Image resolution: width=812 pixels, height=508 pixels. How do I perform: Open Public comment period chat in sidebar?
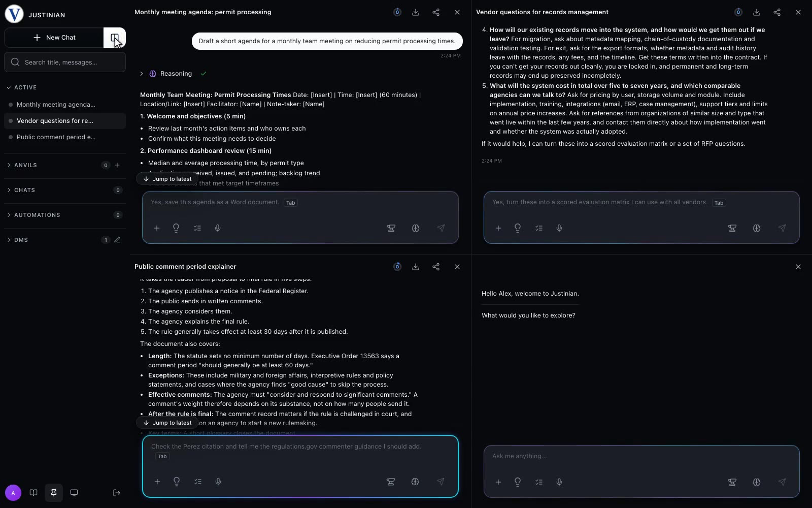[x=65, y=137]
